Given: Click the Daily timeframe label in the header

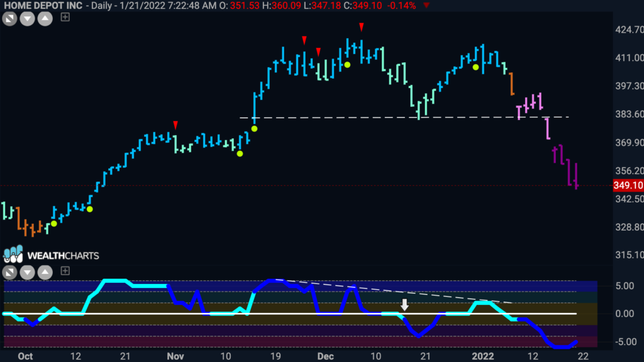Looking at the screenshot, I should [x=101, y=6].
